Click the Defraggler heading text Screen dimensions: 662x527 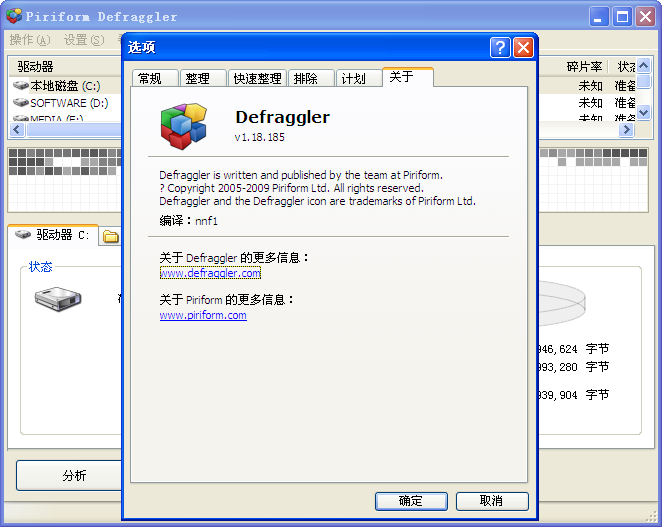(282, 117)
